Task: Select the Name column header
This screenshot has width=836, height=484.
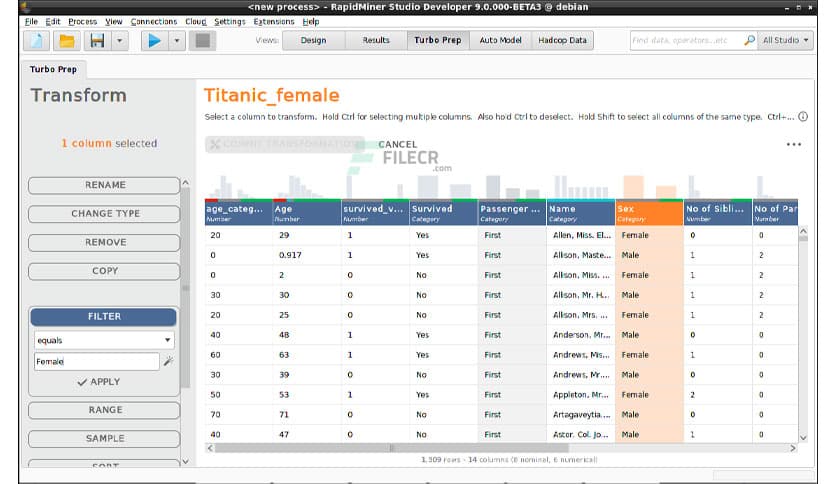Action: click(581, 213)
